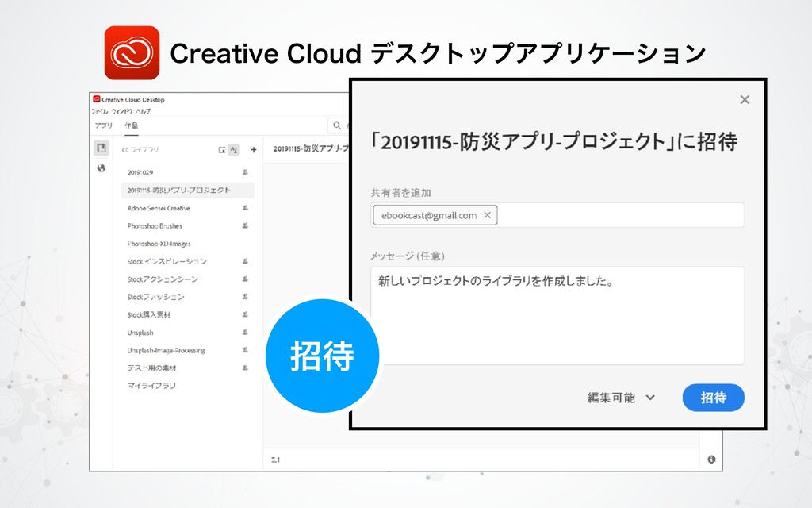Click the 共有者を追加 input field
The width and height of the screenshot is (812, 508).
(x=557, y=215)
